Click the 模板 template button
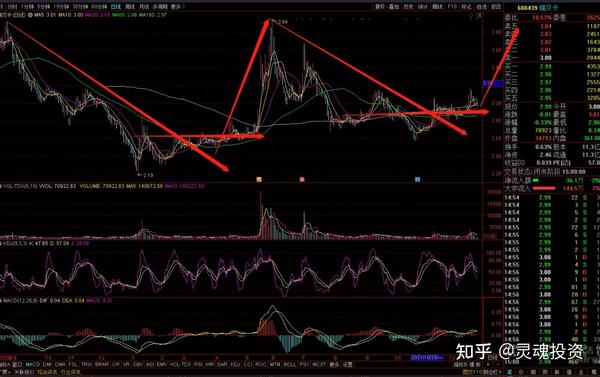Viewport: 600px width, 377px height. (x=475, y=364)
